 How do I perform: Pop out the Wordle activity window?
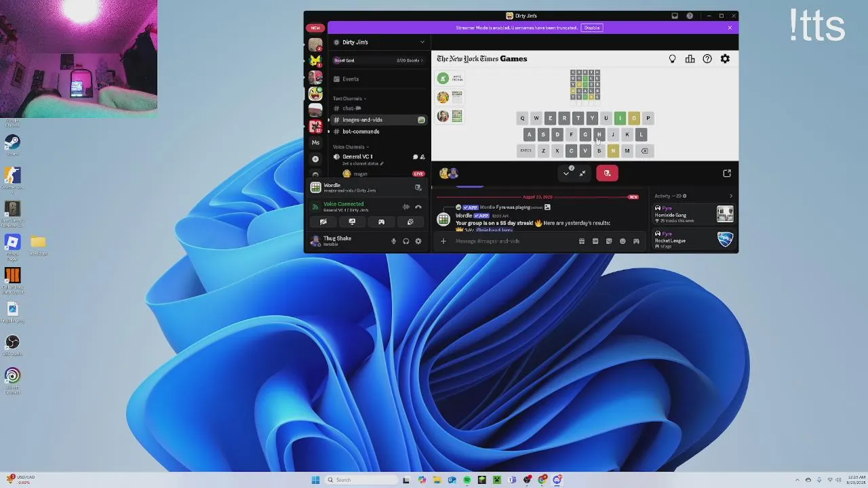(727, 174)
